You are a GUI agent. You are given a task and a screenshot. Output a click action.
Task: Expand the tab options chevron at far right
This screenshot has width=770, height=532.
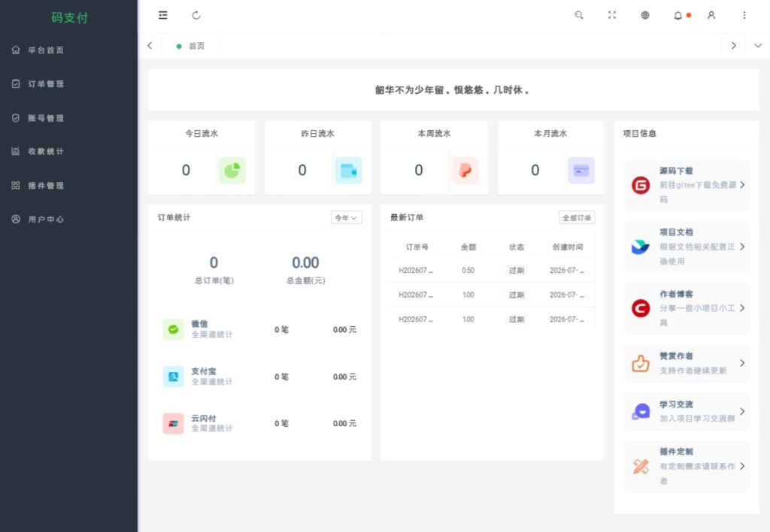(758, 46)
